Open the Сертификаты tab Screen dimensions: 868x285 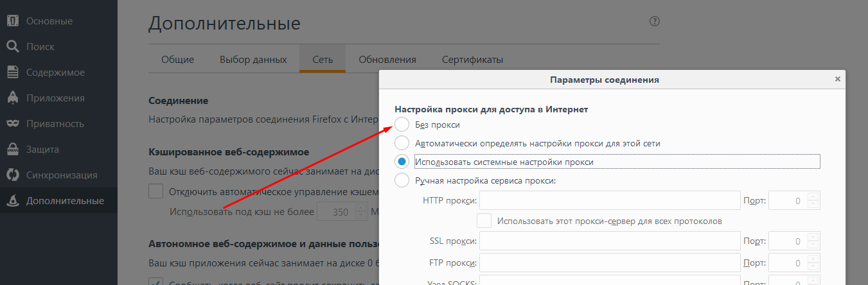[472, 60]
